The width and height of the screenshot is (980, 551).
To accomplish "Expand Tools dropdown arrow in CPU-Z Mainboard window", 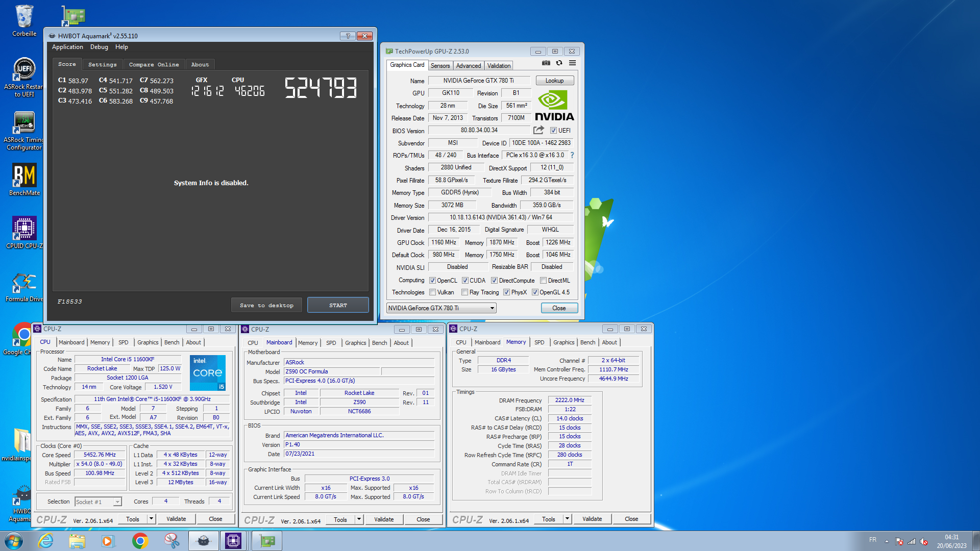I will coord(359,519).
